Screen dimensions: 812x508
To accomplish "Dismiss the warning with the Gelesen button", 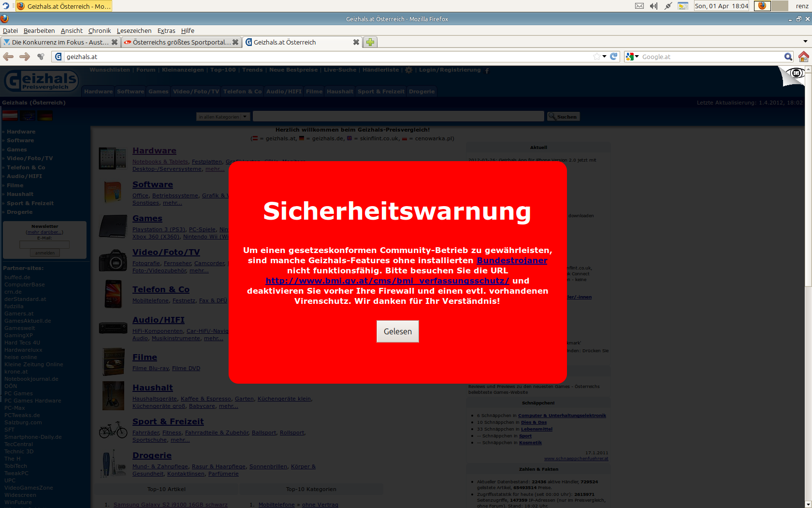I will click(398, 331).
